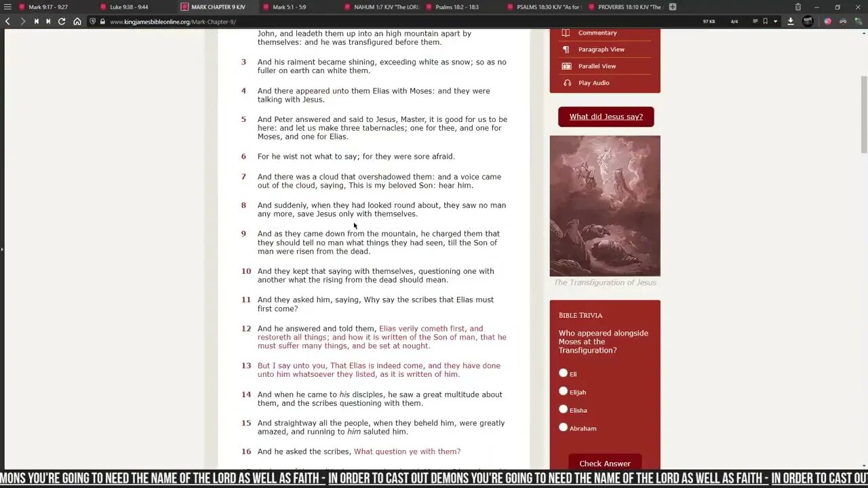Click the headphones Play Audio icon

pyautogui.click(x=567, y=83)
